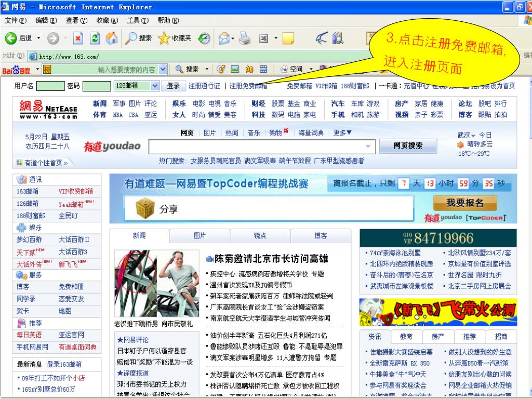Click the blue bird icon in toolbar
The width and height of the screenshot is (532, 399).
321,38
